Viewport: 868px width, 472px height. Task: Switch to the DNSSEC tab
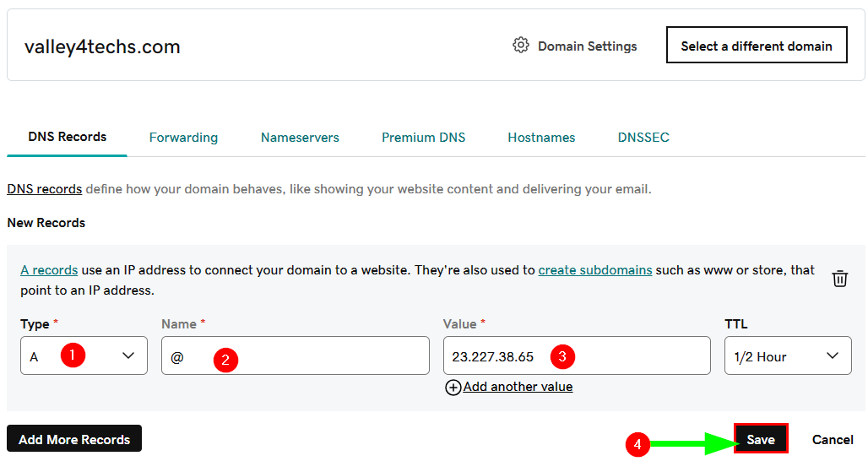coord(643,138)
